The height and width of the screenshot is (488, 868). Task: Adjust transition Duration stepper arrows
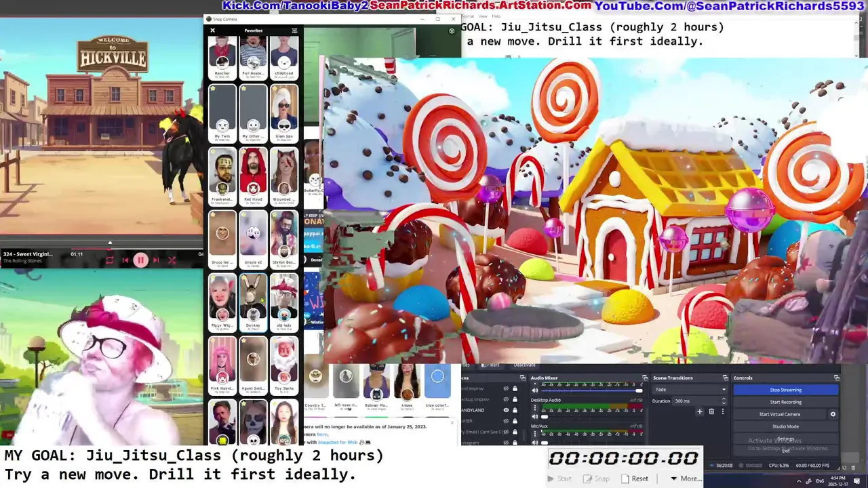[723, 401]
